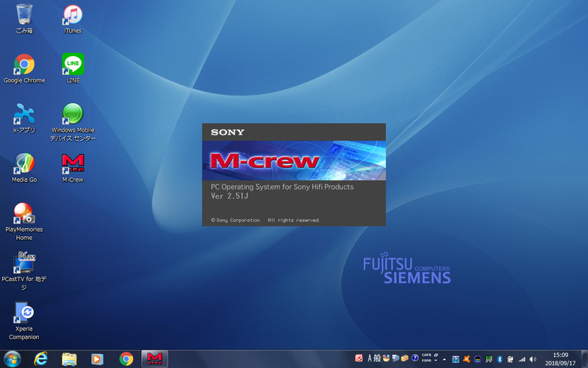Select the Xperia Companion desktop shortcut

click(24, 321)
